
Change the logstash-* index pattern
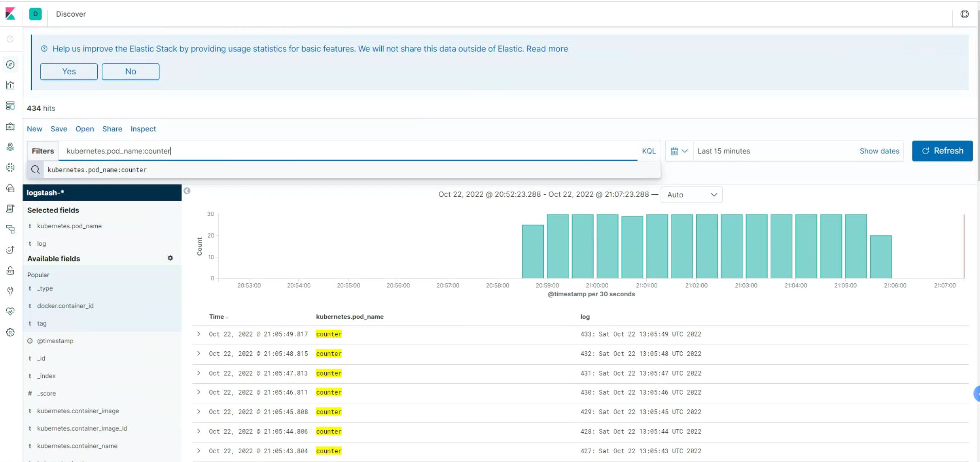(102, 193)
